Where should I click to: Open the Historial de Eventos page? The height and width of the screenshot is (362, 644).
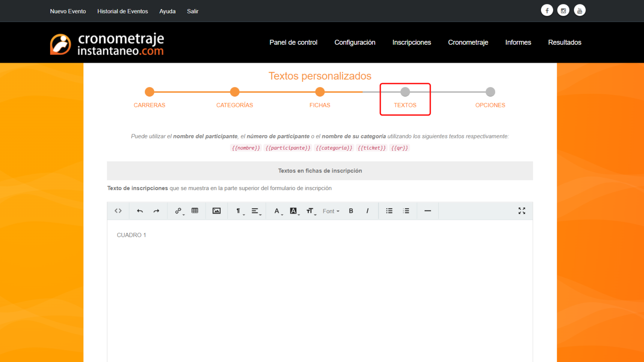[x=122, y=11]
